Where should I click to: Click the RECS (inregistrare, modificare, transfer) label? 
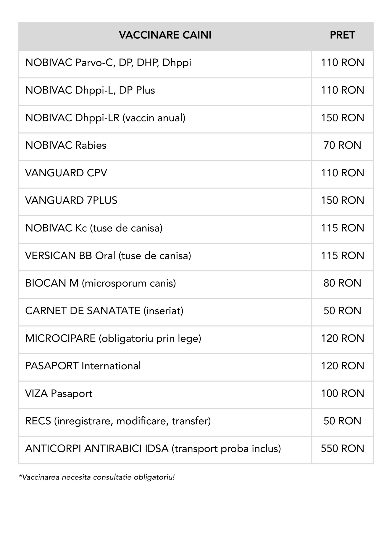118,421
